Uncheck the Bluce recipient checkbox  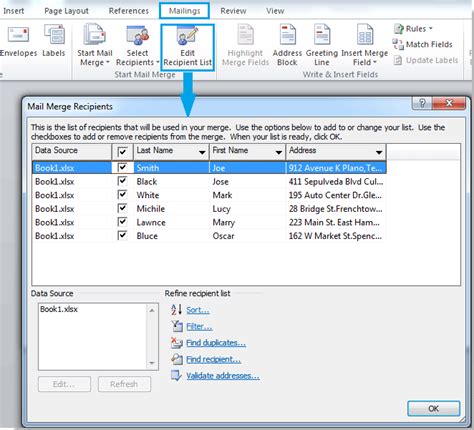(122, 236)
